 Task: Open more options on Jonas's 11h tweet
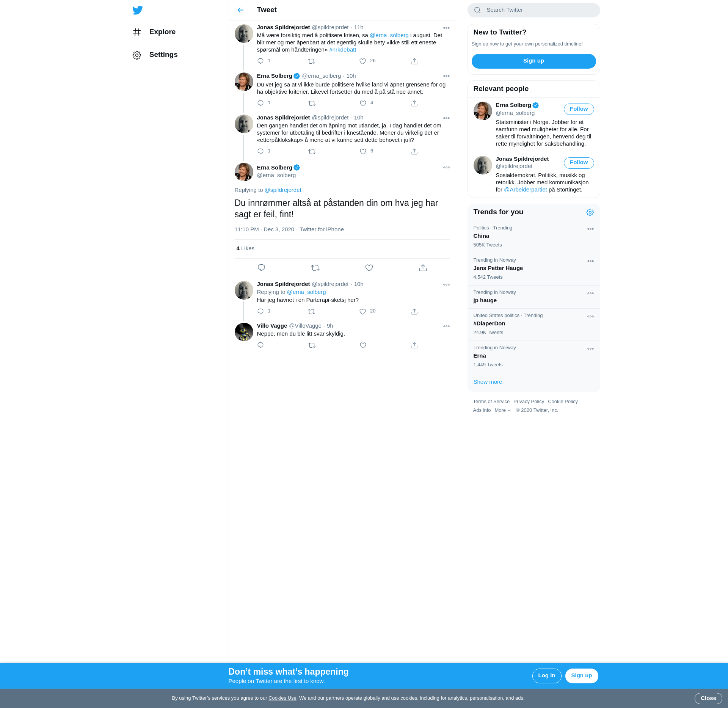(446, 28)
